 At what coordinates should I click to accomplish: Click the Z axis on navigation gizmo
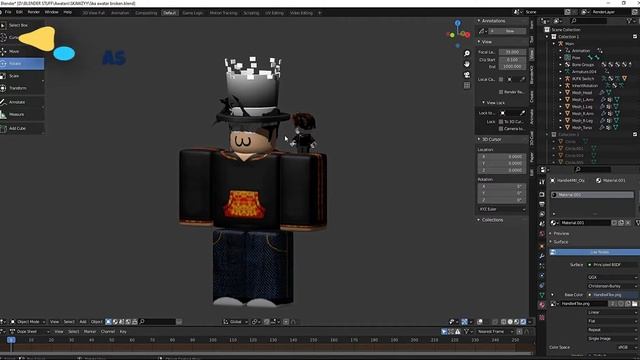[x=458, y=23]
